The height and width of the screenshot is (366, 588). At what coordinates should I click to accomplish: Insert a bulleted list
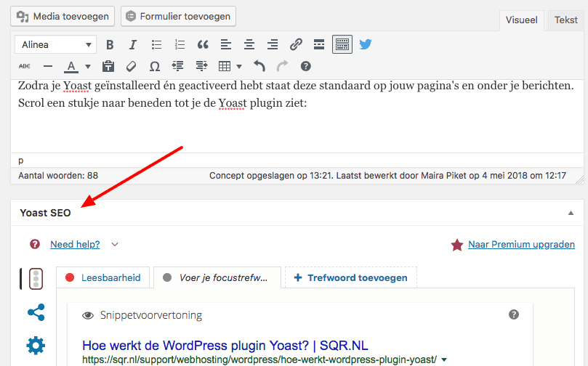pyautogui.click(x=156, y=45)
